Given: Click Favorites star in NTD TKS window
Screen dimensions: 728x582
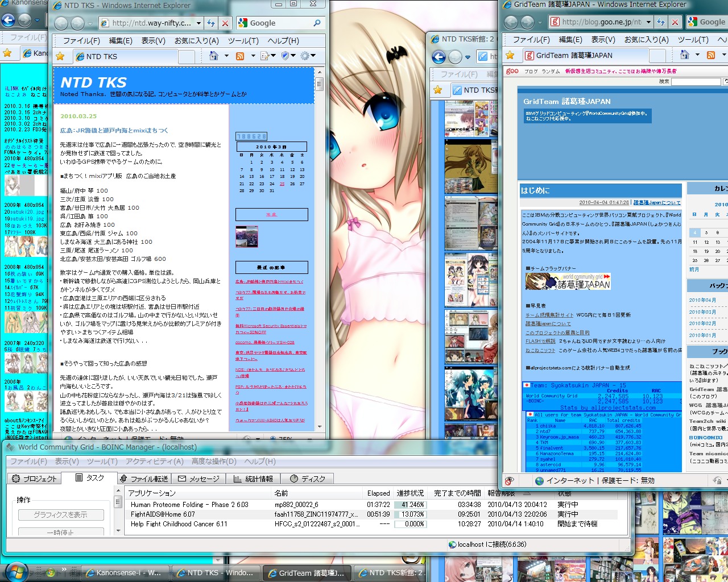Looking at the screenshot, I should [60, 56].
